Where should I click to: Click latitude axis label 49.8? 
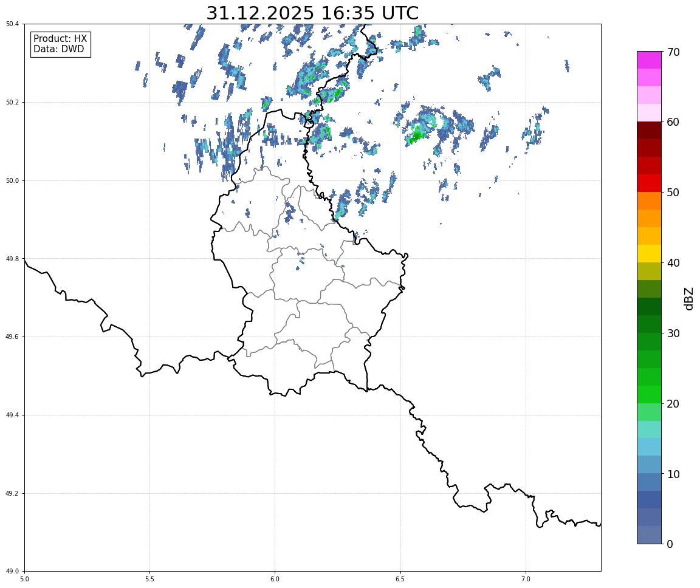click(x=12, y=259)
